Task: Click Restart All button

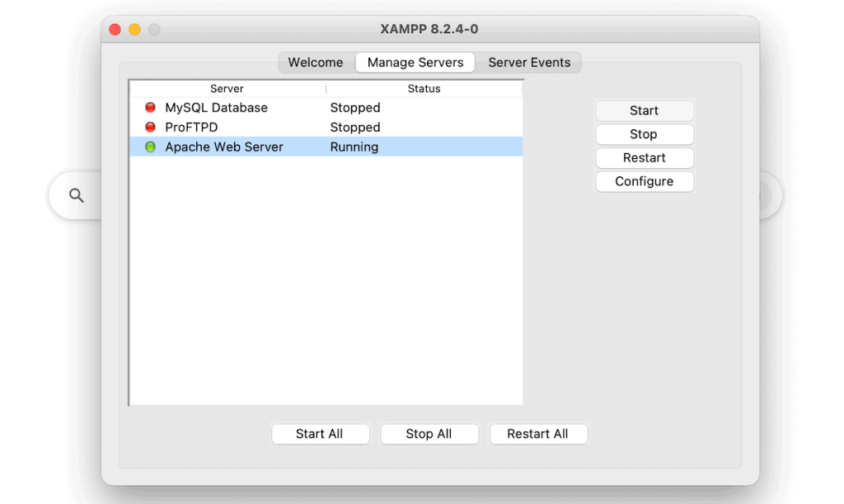Action: pyautogui.click(x=537, y=434)
